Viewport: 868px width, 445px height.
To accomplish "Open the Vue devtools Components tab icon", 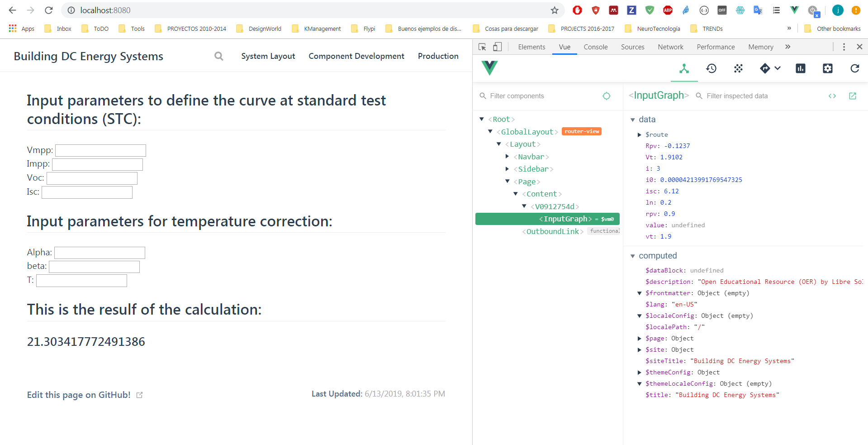I will 684,68.
